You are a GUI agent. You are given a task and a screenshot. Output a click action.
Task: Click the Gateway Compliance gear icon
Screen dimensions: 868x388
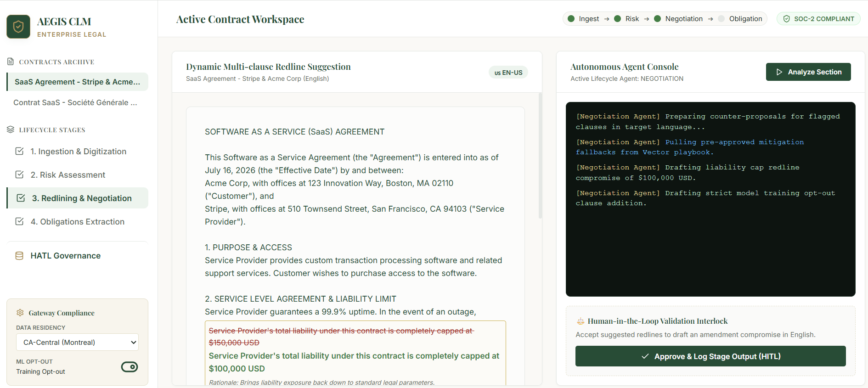[20, 313]
